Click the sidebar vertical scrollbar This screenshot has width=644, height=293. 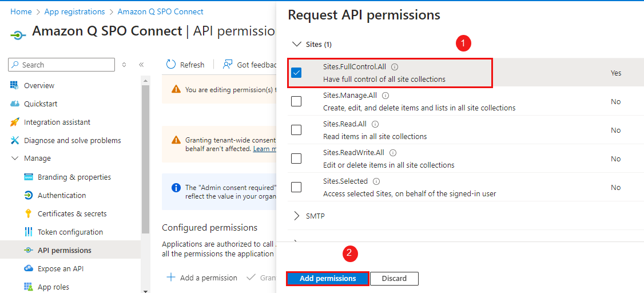[x=145, y=172]
